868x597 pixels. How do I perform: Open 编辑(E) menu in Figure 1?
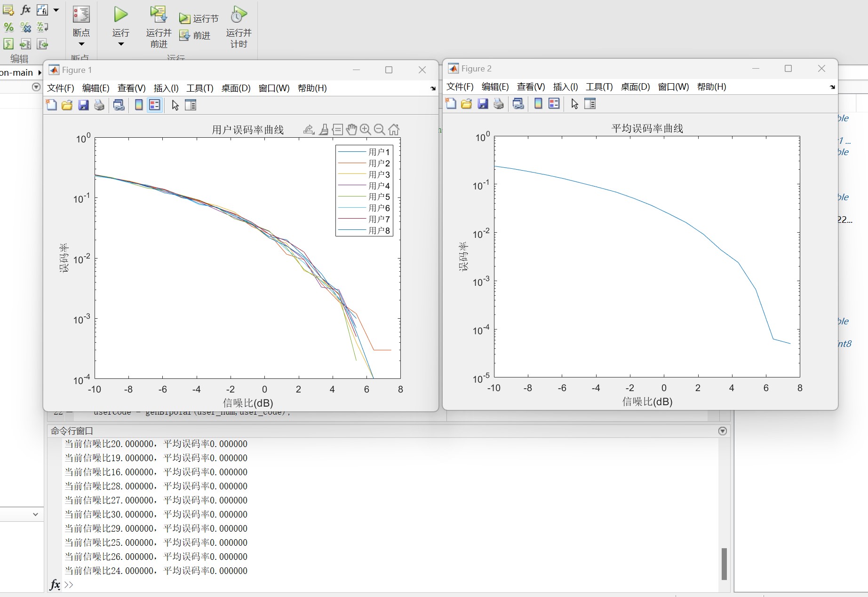pos(96,88)
